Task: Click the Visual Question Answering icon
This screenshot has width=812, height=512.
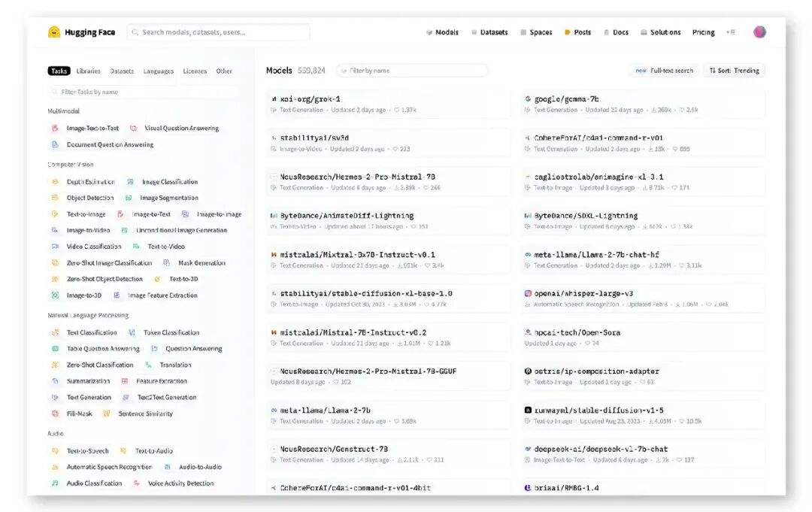Action: (133, 129)
